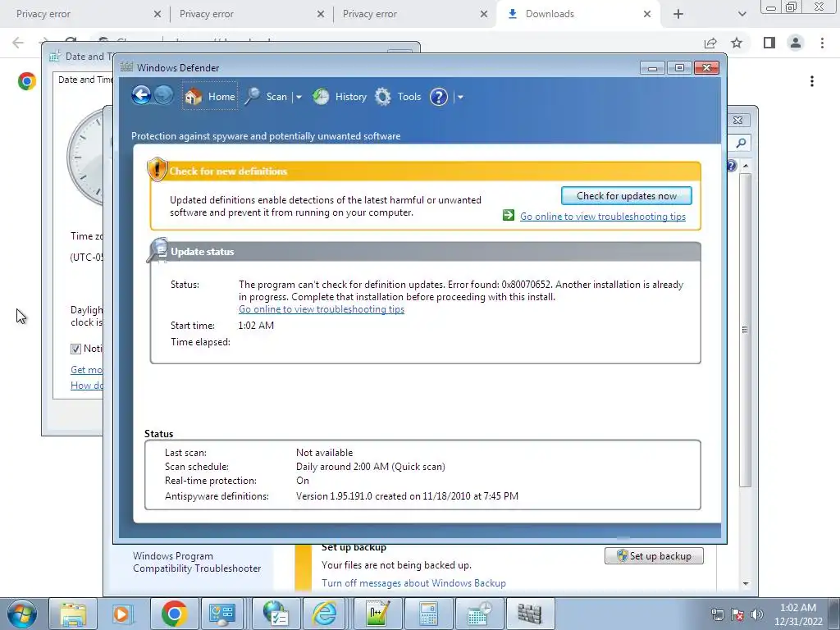Screen dimensions: 840x630
Task: Click the Action Center search magnifier icon
Action: [x=741, y=143]
